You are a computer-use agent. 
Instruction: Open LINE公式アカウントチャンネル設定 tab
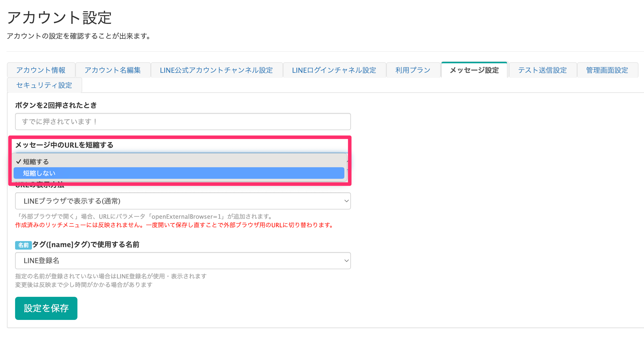point(216,70)
